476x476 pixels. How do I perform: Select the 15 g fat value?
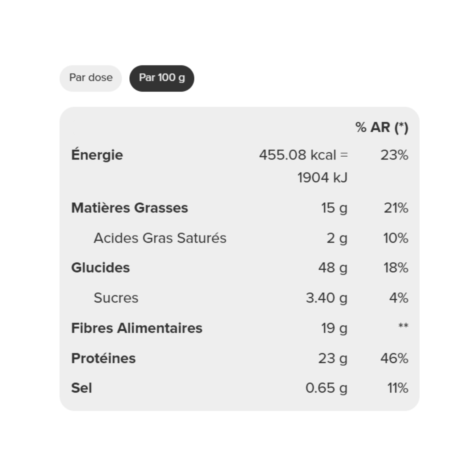click(x=334, y=208)
